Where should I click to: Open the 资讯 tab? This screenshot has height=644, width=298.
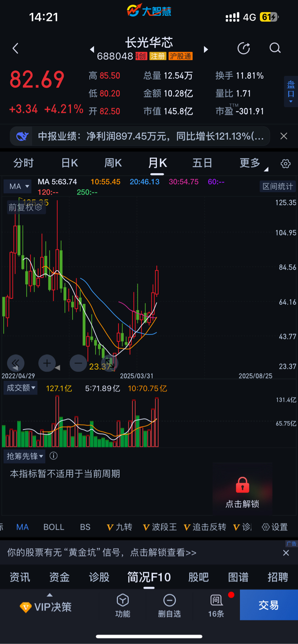(x=20, y=577)
